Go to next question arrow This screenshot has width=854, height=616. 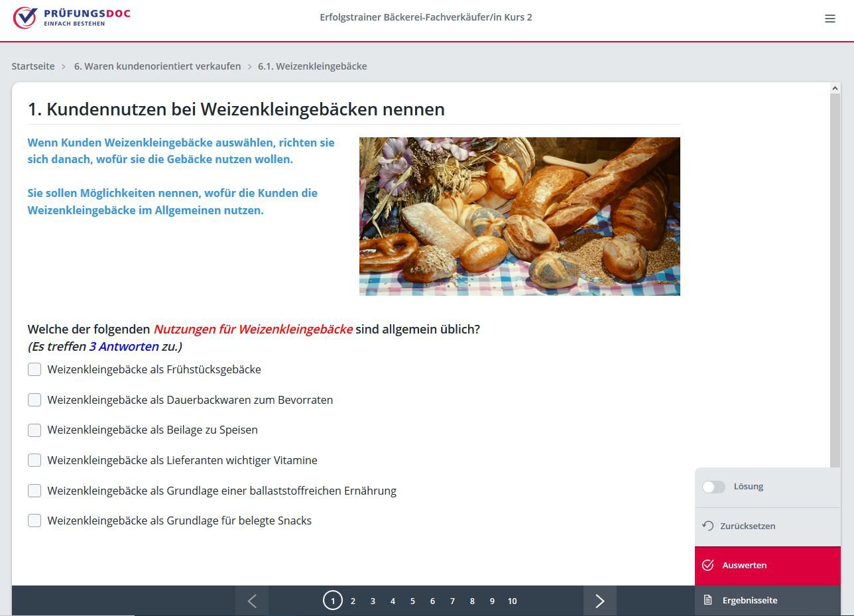click(x=599, y=601)
